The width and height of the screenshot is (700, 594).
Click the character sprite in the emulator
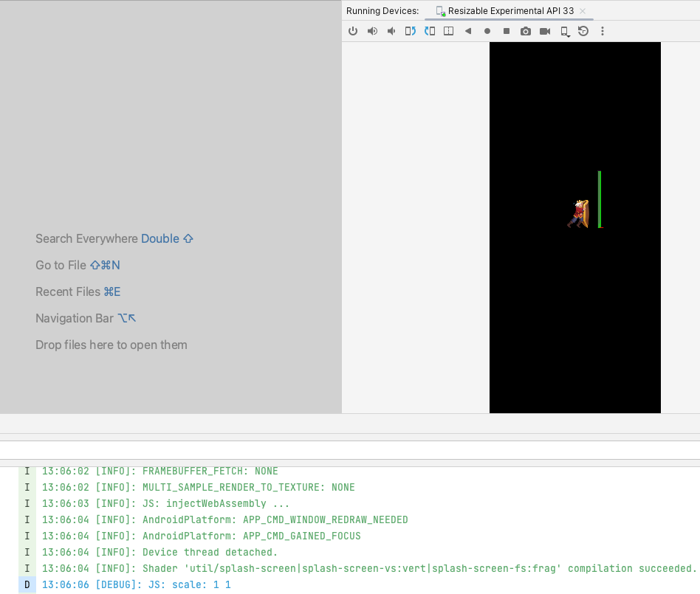(579, 214)
